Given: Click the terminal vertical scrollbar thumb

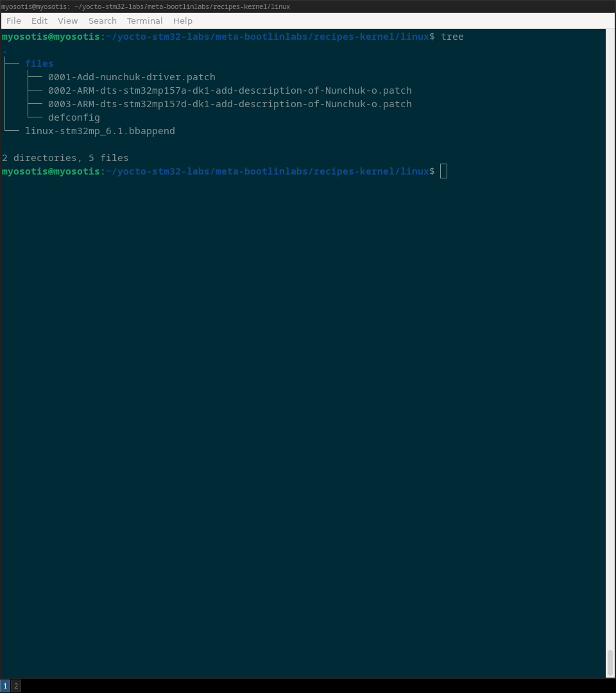Looking at the screenshot, I should pos(610,663).
